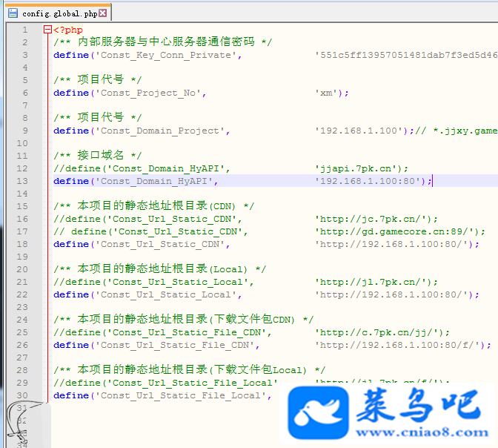
Task: Click the 'http://jl.7pk.cn/' commented URL
Action: [x=371, y=282]
